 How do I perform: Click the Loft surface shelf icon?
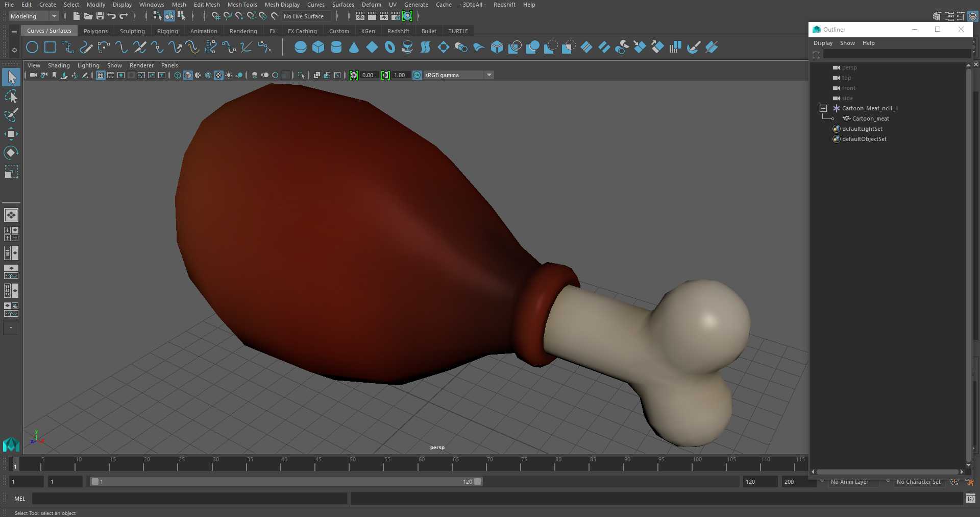point(425,48)
